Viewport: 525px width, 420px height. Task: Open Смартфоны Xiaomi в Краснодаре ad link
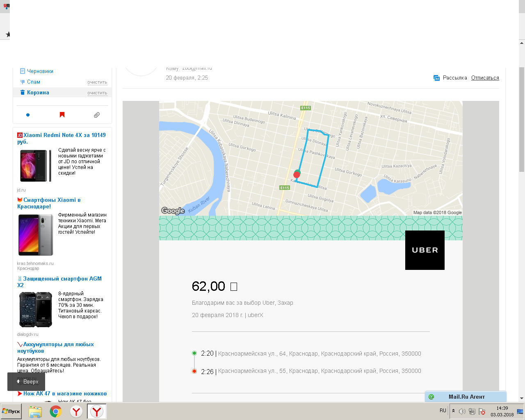49,203
